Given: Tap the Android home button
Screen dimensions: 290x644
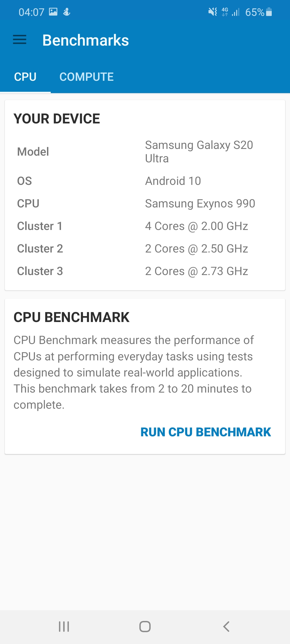Looking at the screenshot, I should click(x=145, y=627).
